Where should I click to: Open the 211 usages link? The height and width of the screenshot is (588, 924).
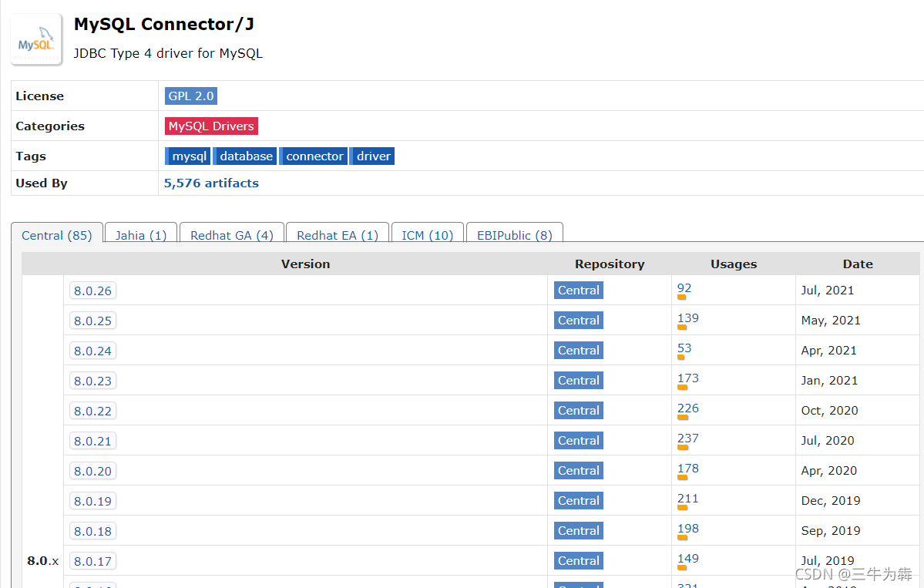[x=687, y=499]
